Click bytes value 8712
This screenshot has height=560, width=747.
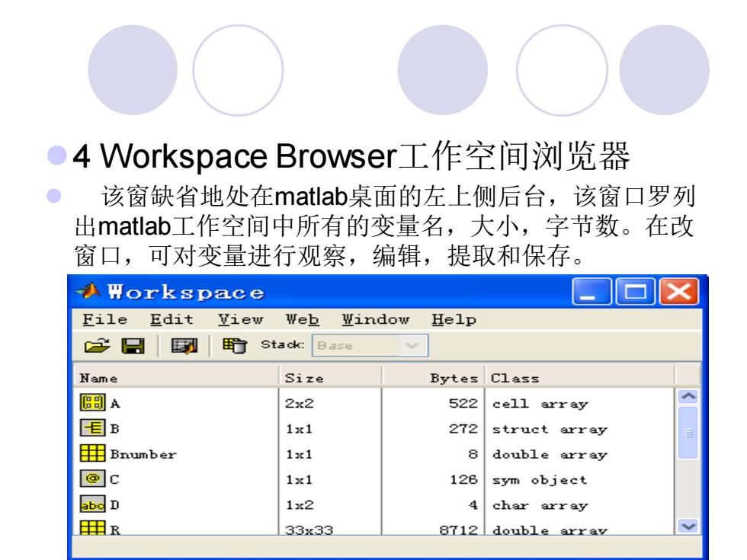(458, 529)
